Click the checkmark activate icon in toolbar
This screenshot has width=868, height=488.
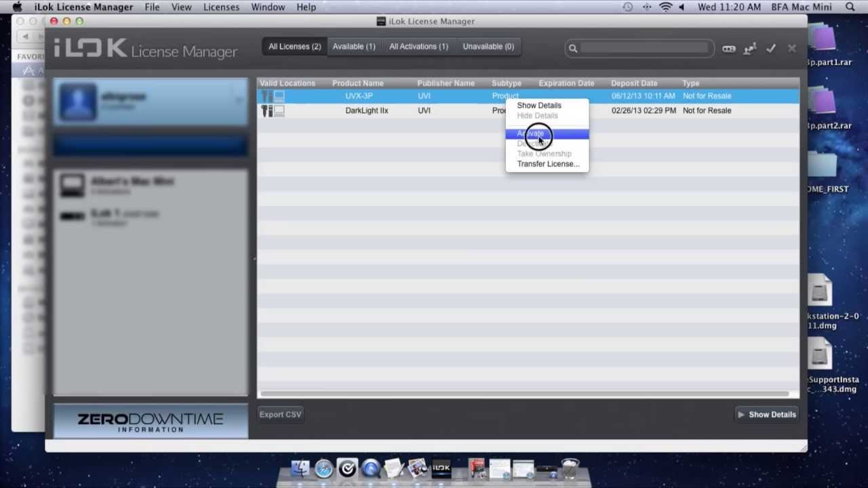pyautogui.click(x=771, y=49)
